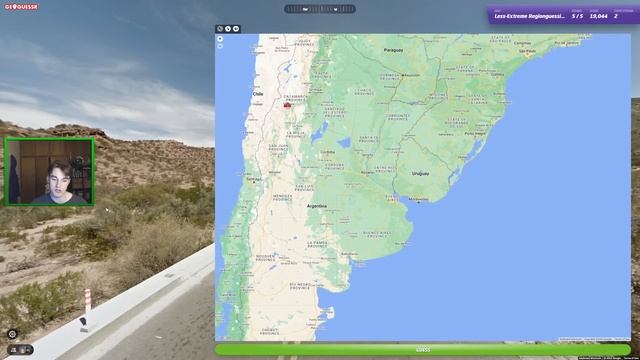
Task: Click San Juan Province label
Action: (278, 147)
